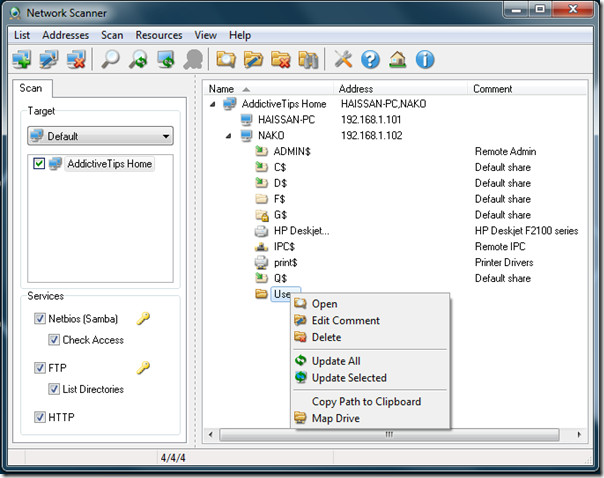Uncheck the AddictiveTips Home target checkbox
The image size is (604, 478).
pos(39,163)
